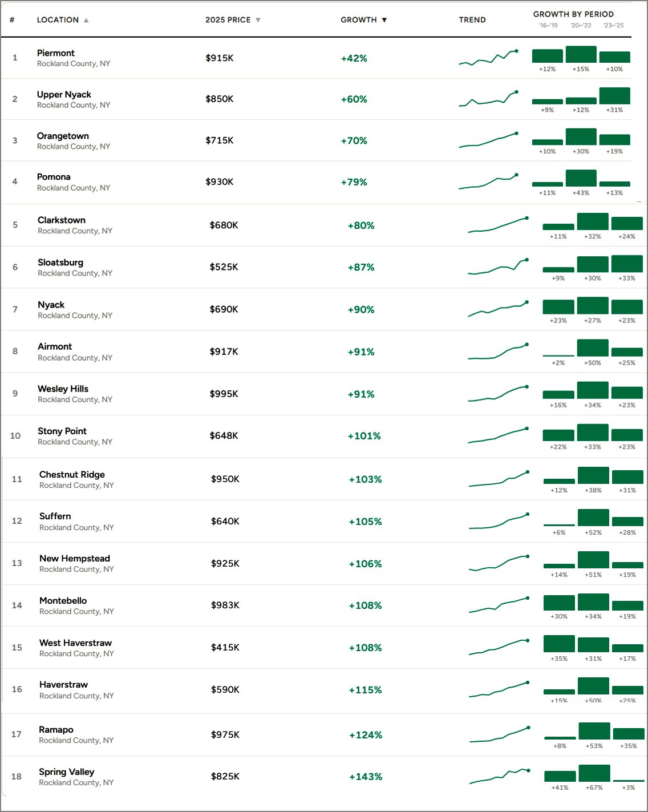
Task: Click Airmont's +50% growth period bar
Action: coord(593,348)
